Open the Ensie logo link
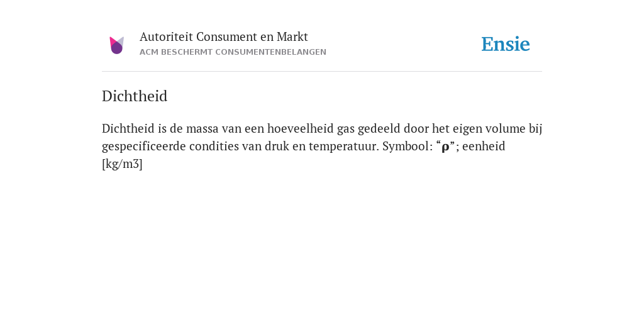This screenshot has width=644, height=322. click(505, 45)
